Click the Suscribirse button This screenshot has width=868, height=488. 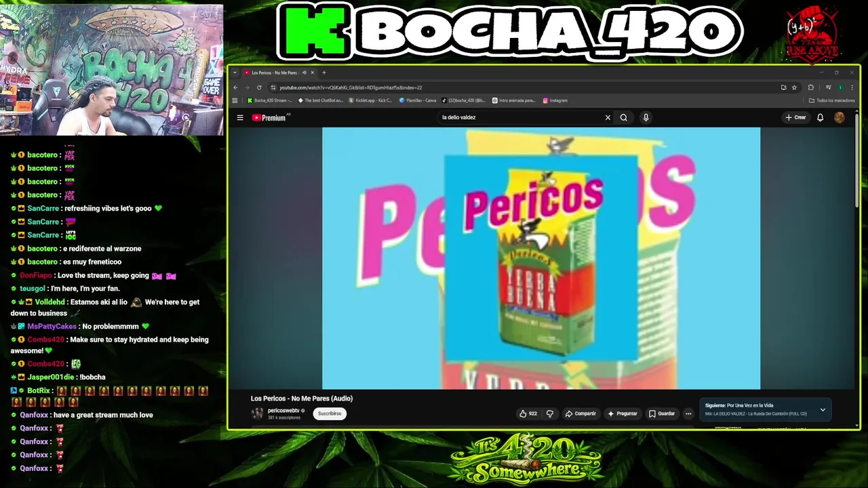click(x=330, y=413)
